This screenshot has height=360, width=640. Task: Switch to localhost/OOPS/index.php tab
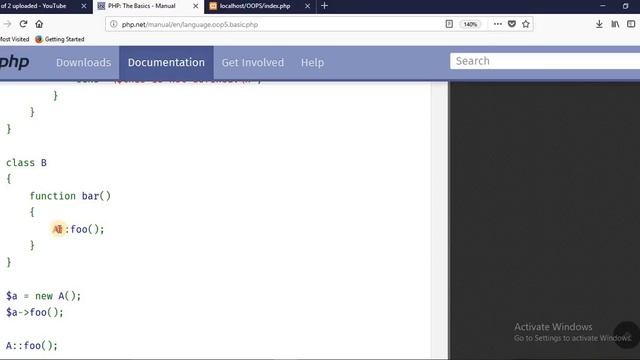(260, 6)
